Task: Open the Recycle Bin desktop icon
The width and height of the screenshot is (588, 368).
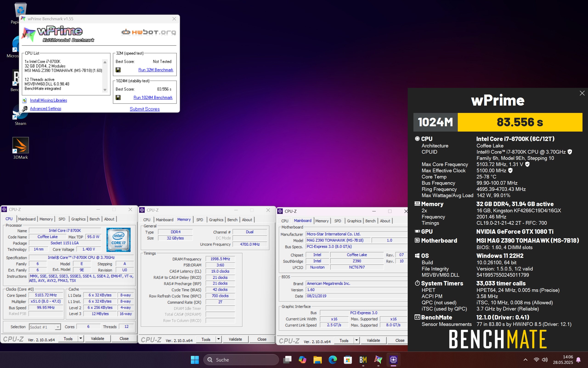Action: tap(20, 10)
